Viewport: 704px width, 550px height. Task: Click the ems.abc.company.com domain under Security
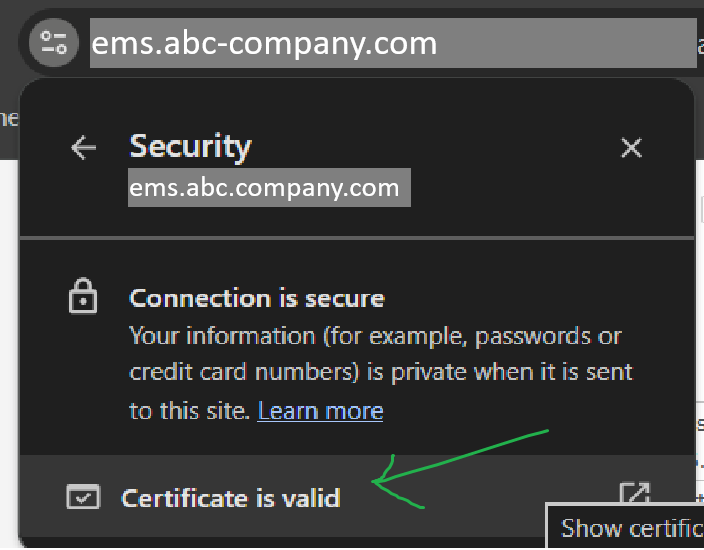pyautogui.click(x=264, y=187)
